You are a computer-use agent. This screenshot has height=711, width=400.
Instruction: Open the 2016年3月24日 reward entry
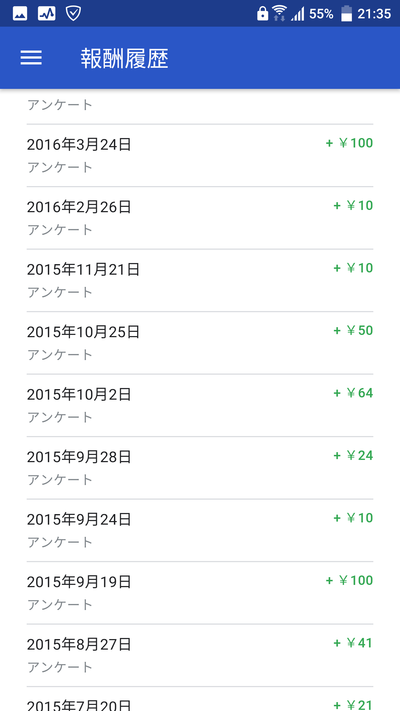tap(200, 155)
